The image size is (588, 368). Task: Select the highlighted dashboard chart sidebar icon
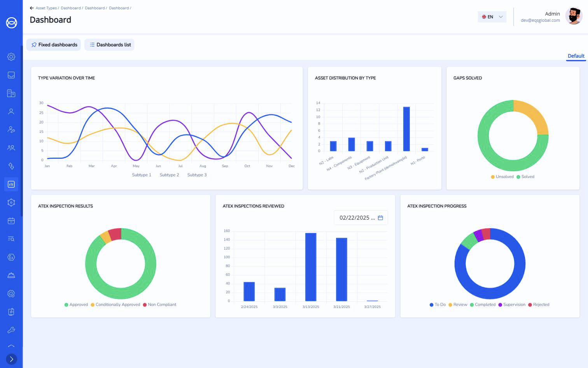11,184
